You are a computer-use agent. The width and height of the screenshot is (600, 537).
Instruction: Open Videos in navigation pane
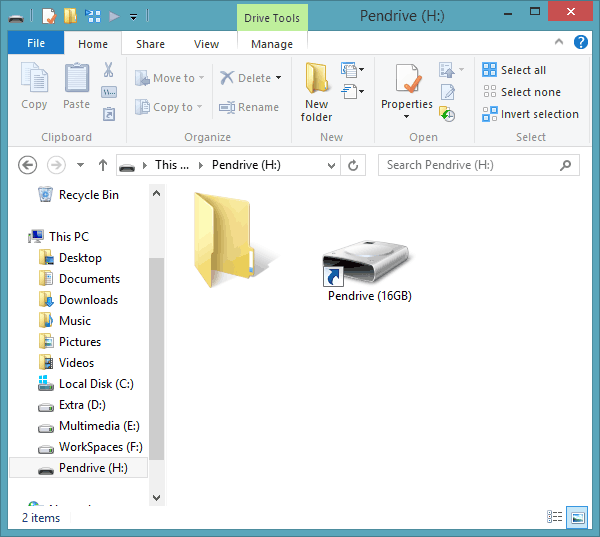[67, 363]
